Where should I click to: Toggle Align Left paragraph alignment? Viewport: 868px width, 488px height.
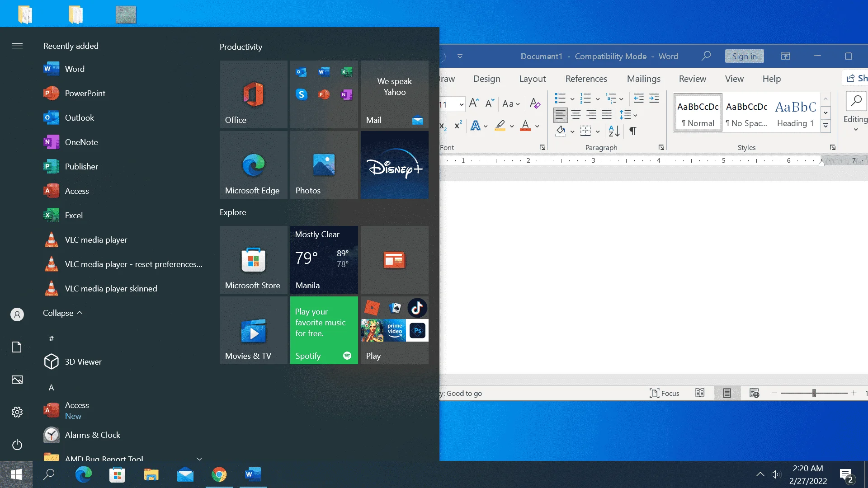(560, 115)
